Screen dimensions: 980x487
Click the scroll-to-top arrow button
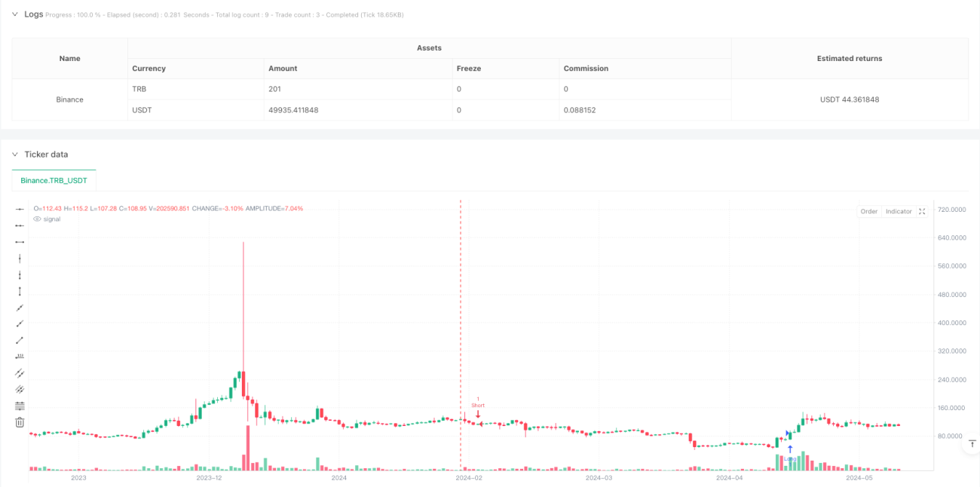[x=972, y=446]
